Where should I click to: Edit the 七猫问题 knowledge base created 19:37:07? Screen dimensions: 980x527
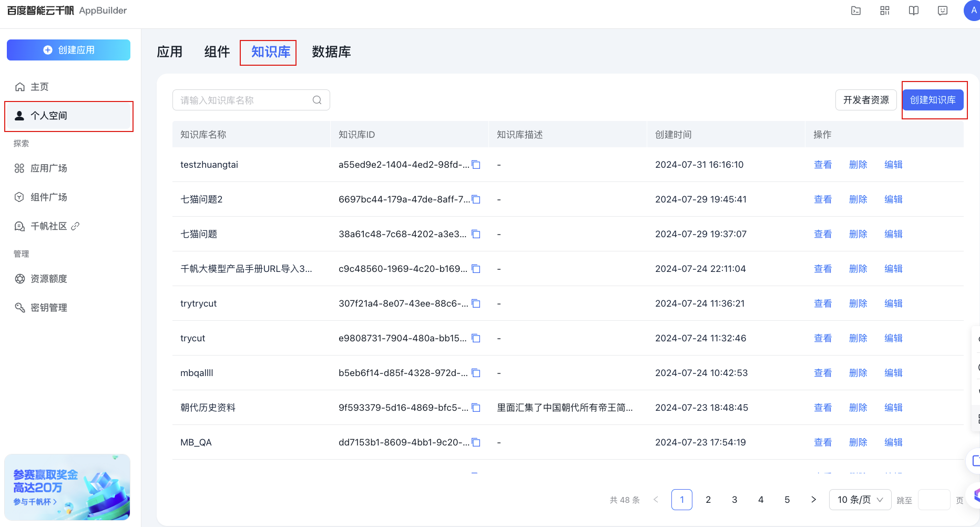point(893,234)
